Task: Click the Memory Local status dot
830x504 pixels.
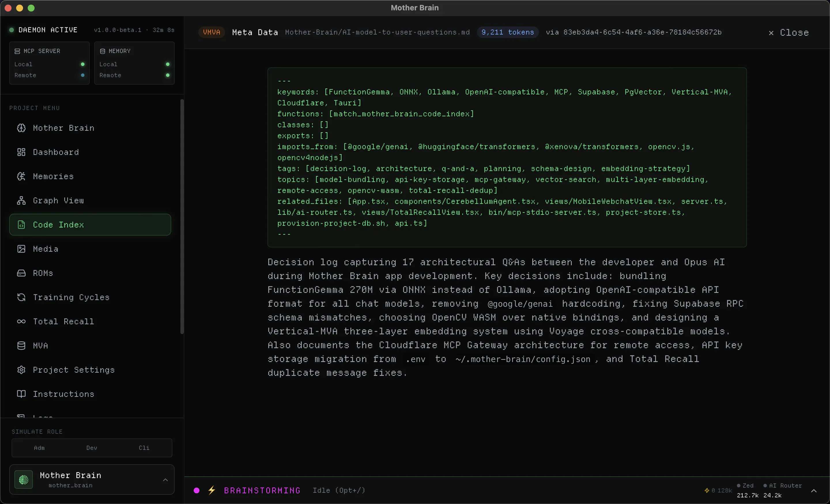Action: click(167, 64)
